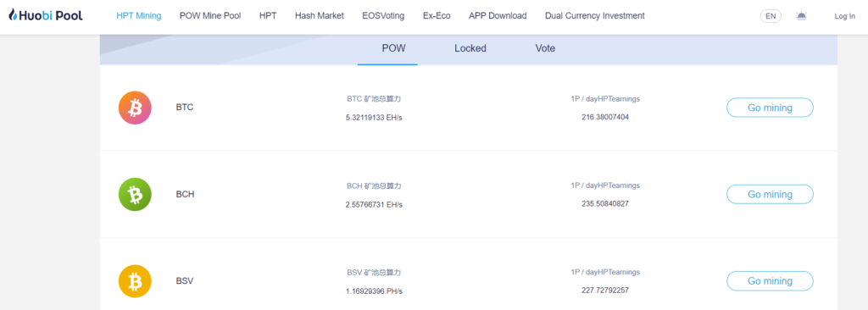Image resolution: width=868 pixels, height=310 pixels.
Task: Click the BCH pool hashrate label
Action: coord(374,186)
